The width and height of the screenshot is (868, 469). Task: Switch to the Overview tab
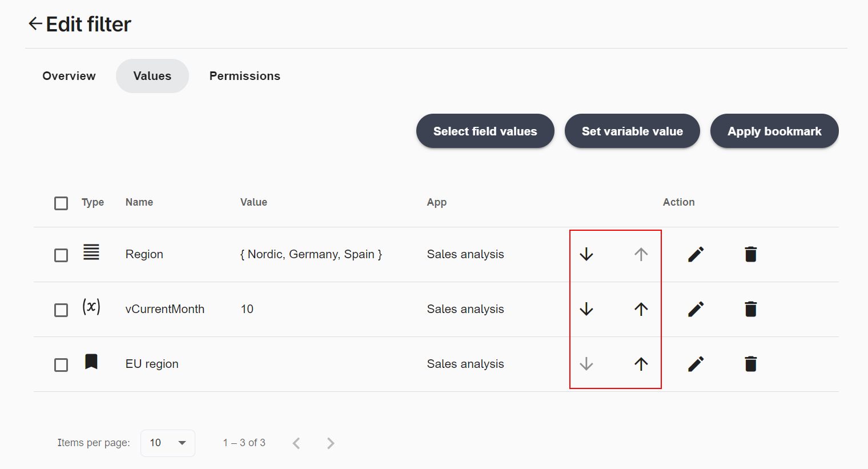(x=68, y=75)
